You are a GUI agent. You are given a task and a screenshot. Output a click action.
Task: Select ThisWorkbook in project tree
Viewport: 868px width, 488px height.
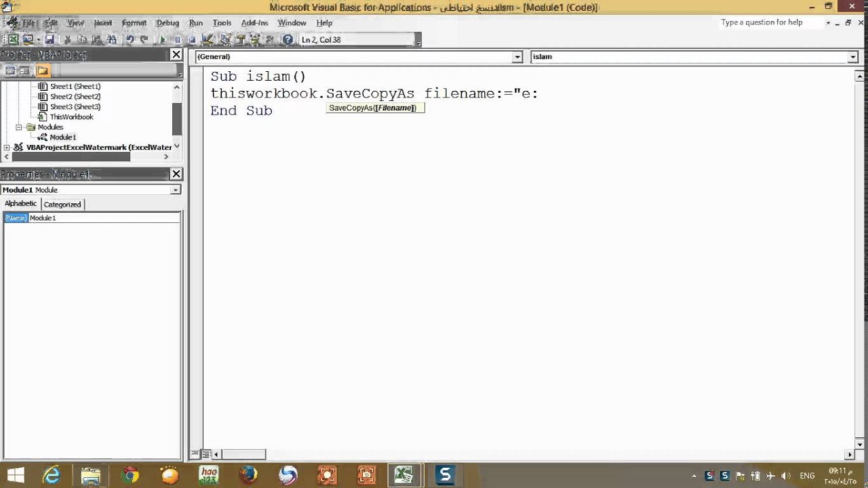click(x=71, y=117)
